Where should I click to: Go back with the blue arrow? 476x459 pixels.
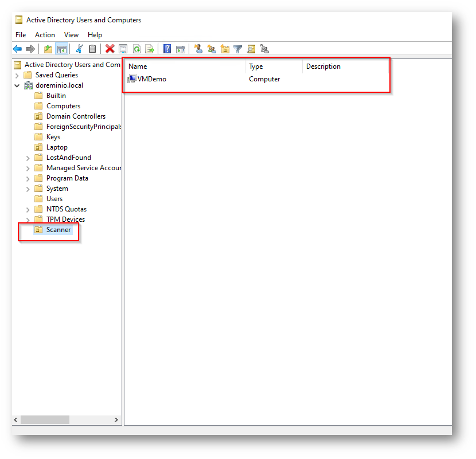click(17, 49)
